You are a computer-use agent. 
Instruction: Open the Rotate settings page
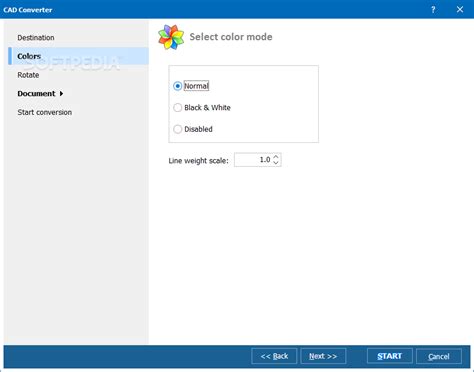[x=28, y=75]
